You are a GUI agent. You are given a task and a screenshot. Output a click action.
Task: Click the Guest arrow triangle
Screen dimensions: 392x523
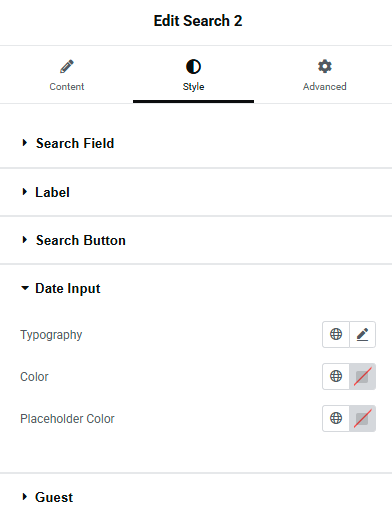click(24, 497)
